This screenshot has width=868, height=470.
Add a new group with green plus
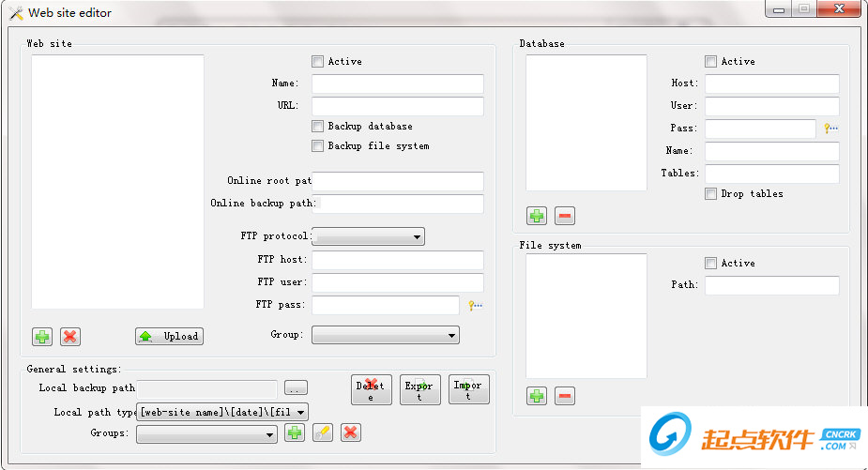coord(295,432)
